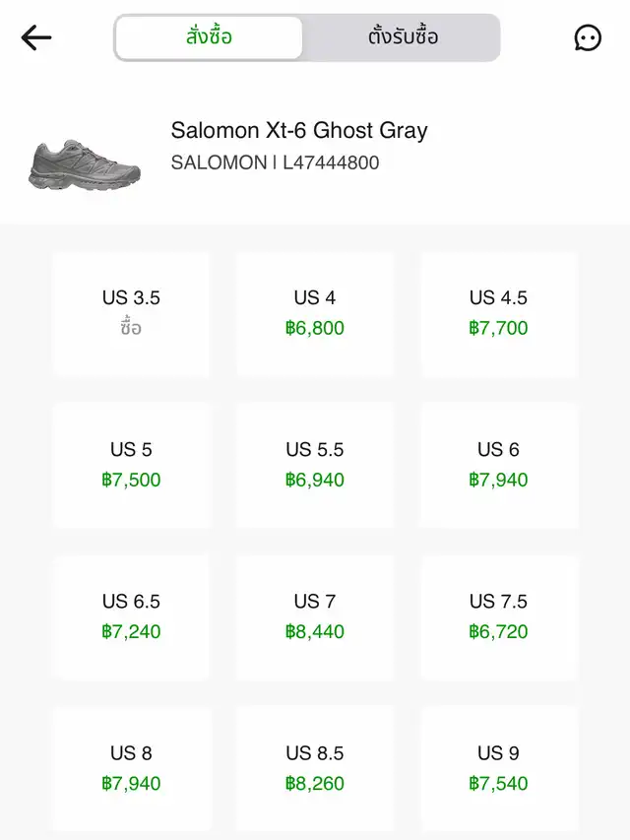Choose size US 4.5 at ฿7,700

(499, 313)
